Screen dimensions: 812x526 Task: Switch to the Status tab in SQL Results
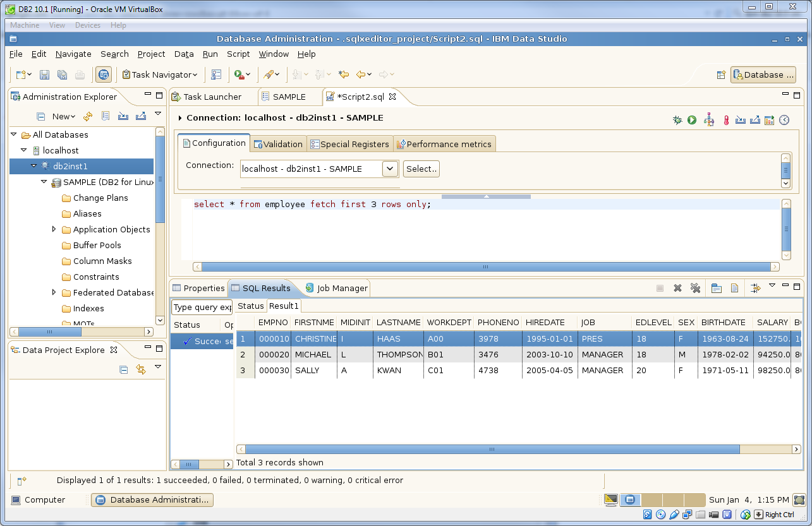pyautogui.click(x=250, y=306)
